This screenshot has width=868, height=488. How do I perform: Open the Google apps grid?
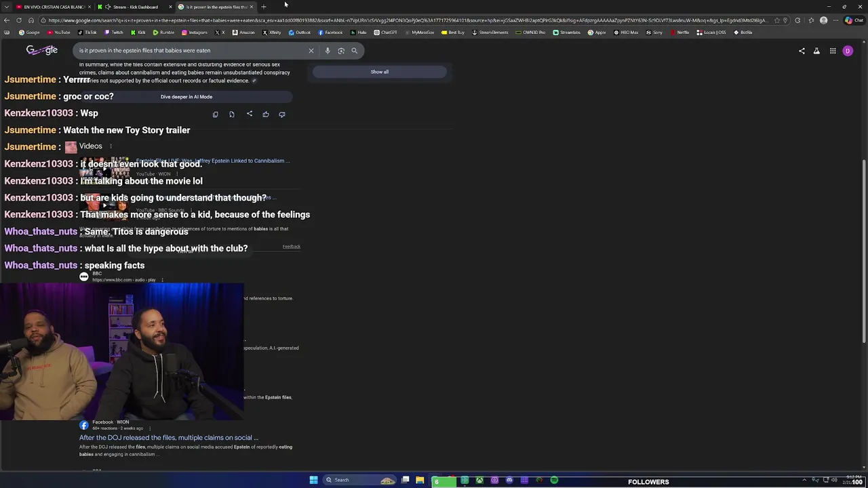click(833, 51)
